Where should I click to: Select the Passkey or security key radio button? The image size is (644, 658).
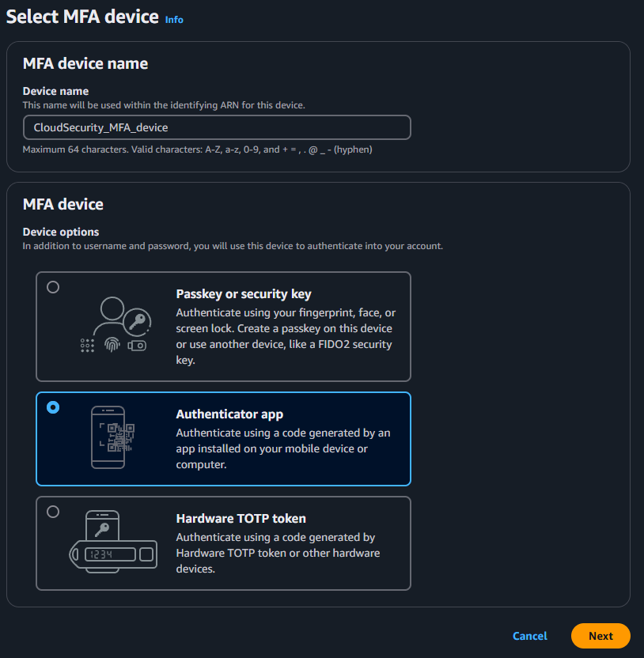coord(53,287)
